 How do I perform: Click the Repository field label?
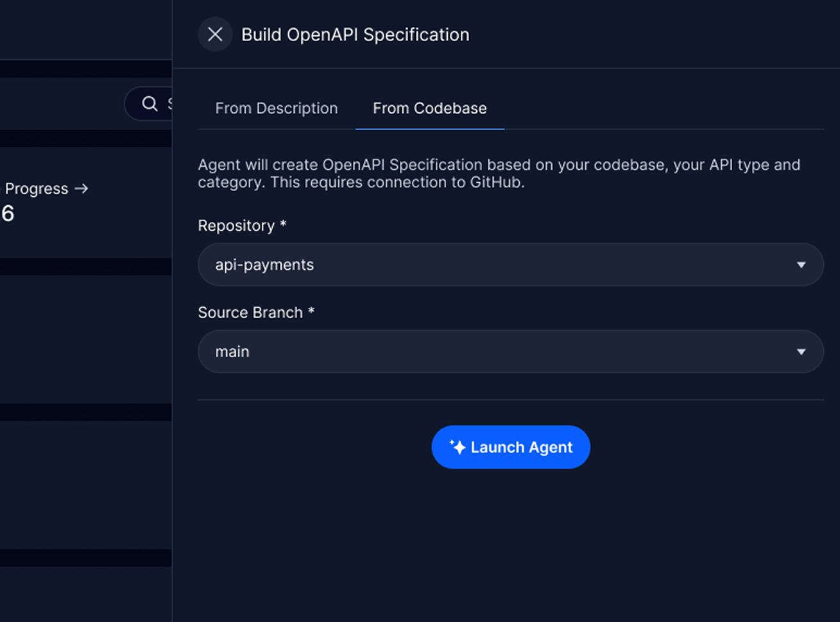pos(236,226)
